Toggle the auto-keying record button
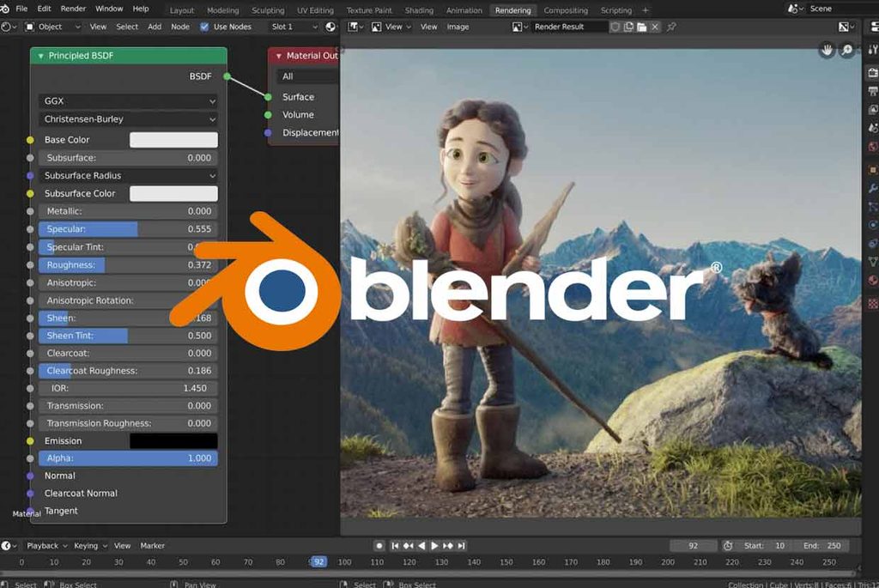 coord(379,545)
